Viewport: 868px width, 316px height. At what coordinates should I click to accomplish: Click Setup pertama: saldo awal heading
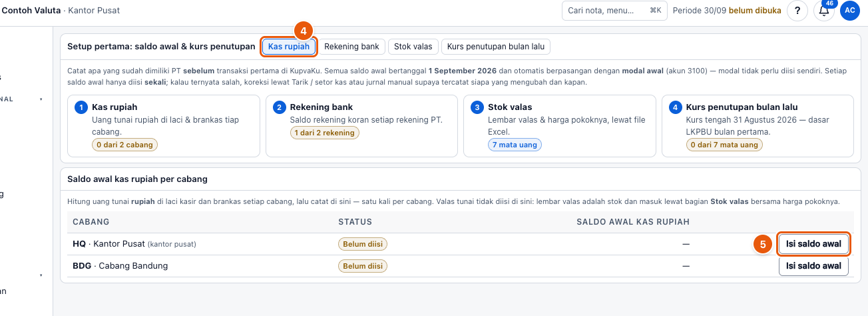(161, 47)
